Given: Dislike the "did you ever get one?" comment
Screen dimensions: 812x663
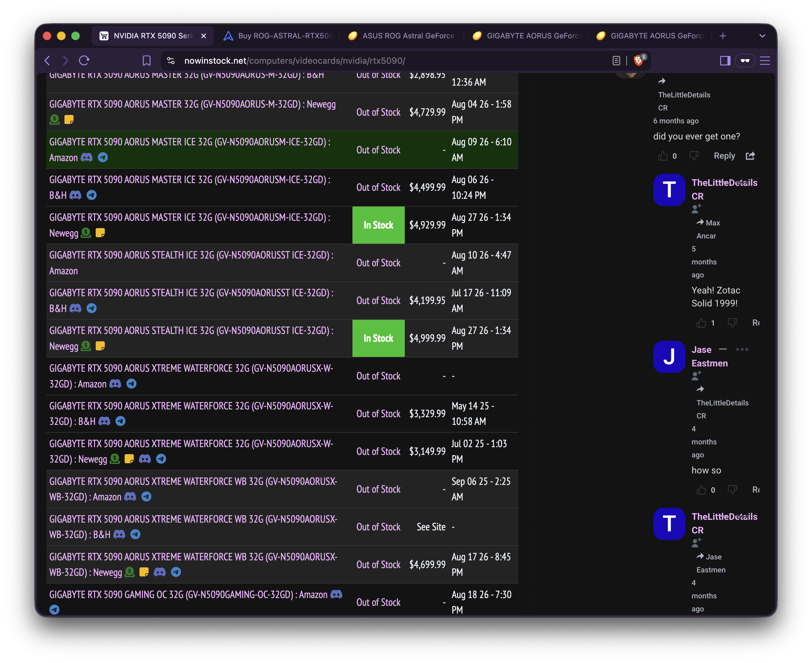Looking at the screenshot, I should coord(694,156).
